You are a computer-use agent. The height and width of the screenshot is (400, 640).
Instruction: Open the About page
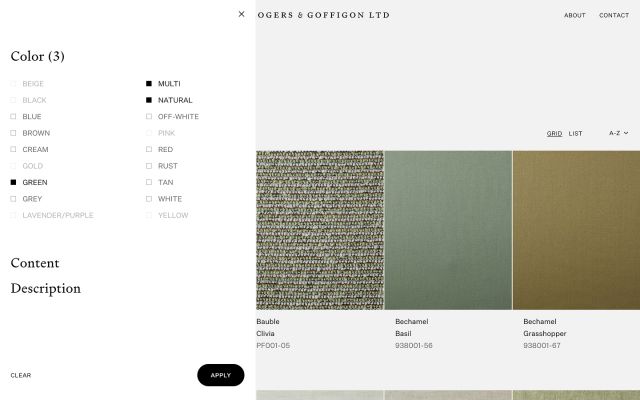coord(575,15)
